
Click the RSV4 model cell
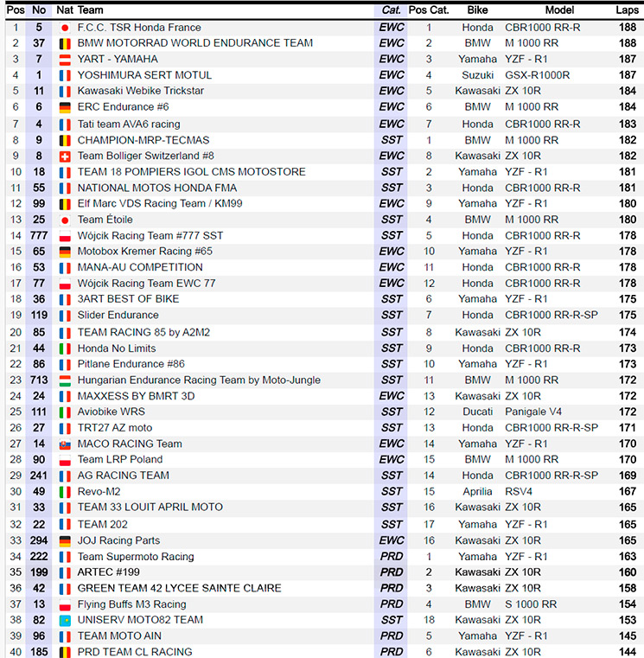(519, 492)
